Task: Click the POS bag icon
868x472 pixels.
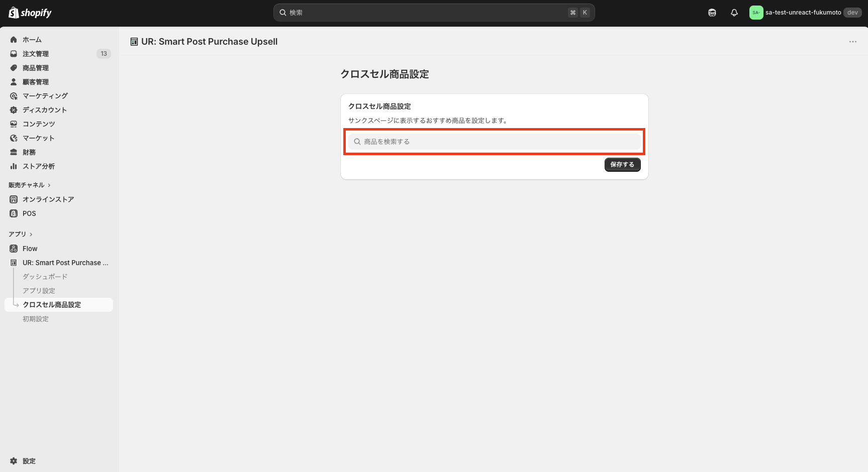Action: tap(14, 213)
